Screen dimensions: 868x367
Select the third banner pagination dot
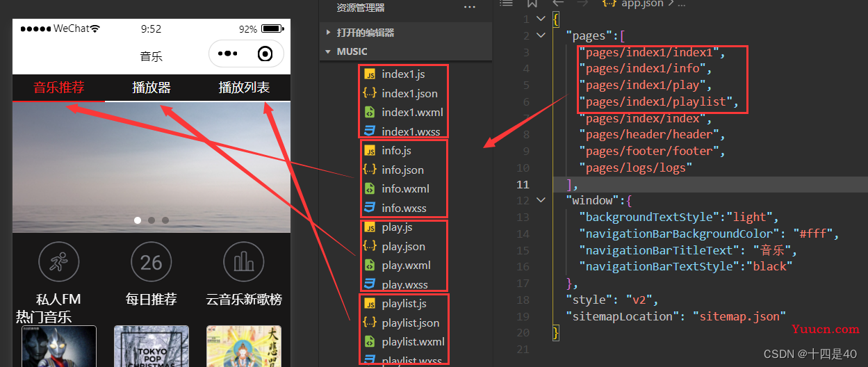(165, 220)
